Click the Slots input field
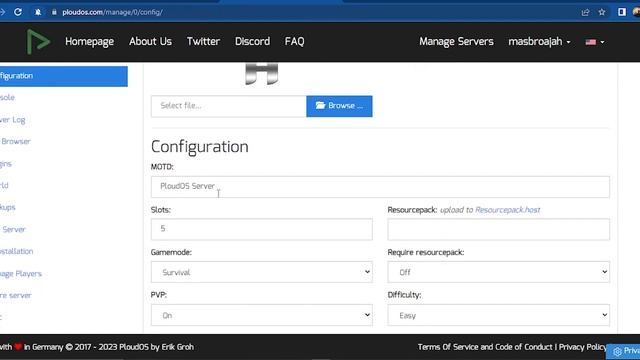The width and height of the screenshot is (640, 360). [262, 229]
